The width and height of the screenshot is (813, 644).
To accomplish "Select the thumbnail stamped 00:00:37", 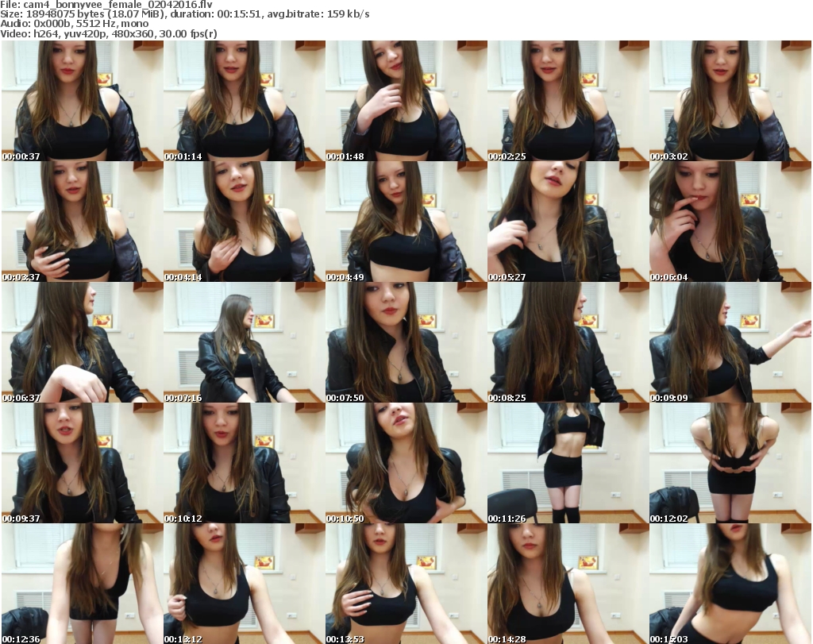I will (x=83, y=101).
